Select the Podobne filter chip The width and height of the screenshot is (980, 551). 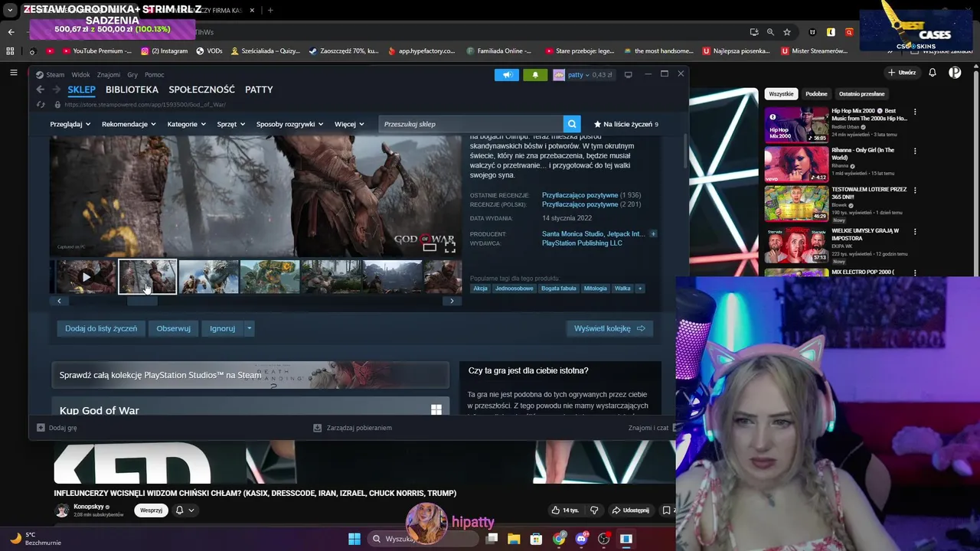tap(816, 93)
